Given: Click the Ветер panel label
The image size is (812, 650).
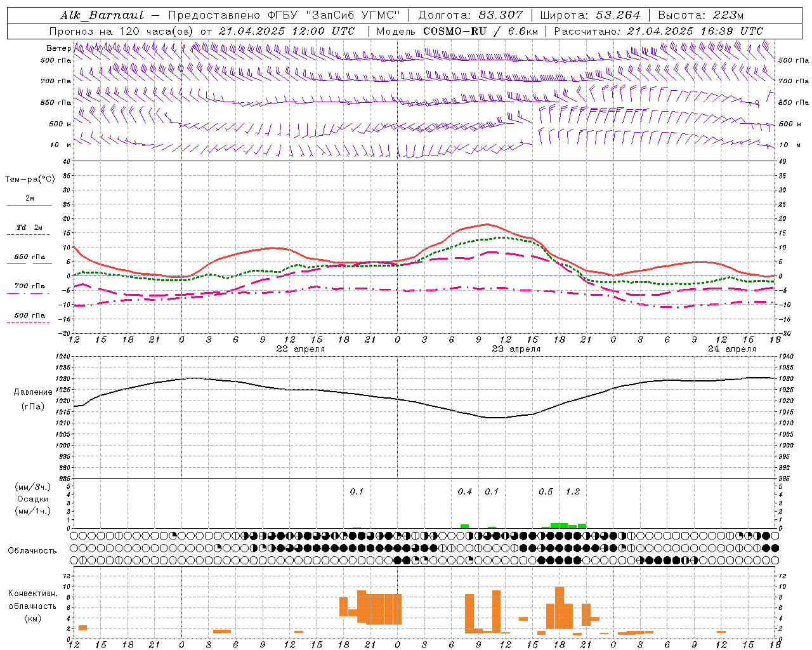Looking at the screenshot, I should coord(58,48).
